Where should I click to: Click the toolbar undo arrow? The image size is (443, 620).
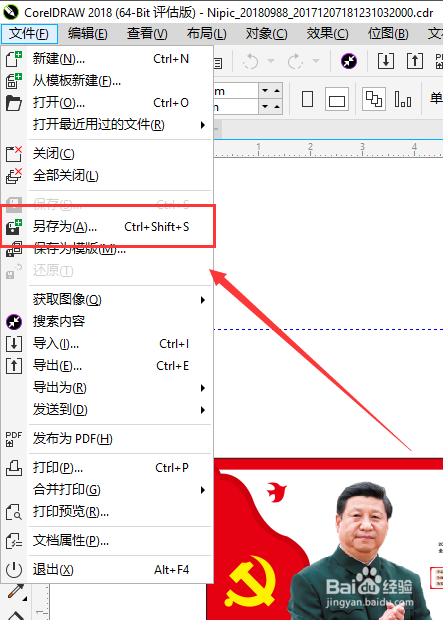point(251,61)
